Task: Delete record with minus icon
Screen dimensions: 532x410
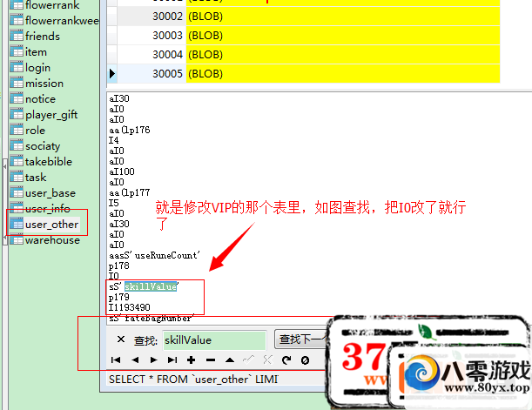Action: (x=211, y=360)
